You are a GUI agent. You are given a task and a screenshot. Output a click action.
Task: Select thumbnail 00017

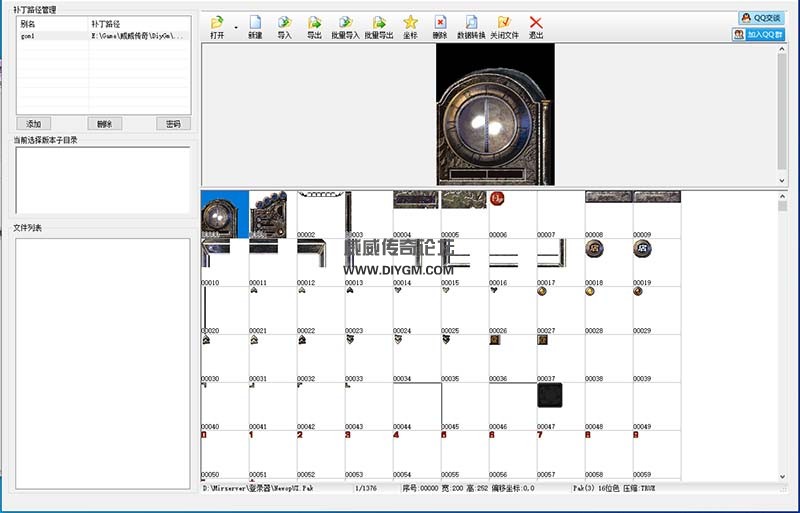click(x=560, y=262)
